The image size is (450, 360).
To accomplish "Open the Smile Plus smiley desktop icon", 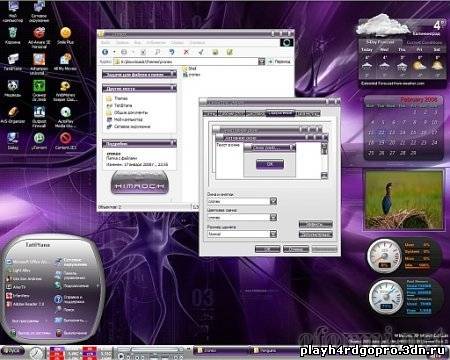I will coord(65,33).
